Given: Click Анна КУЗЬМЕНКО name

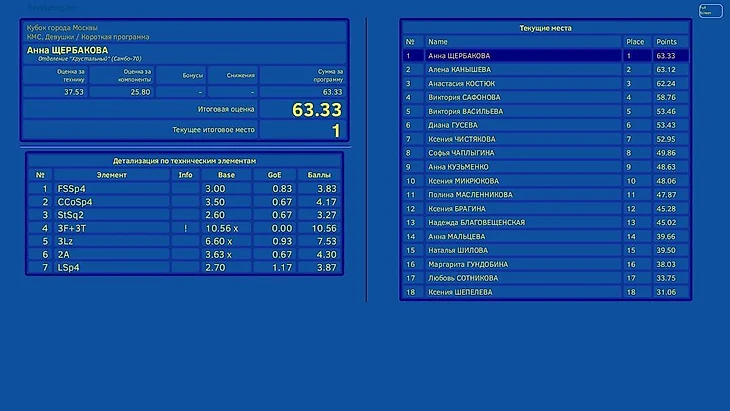Looking at the screenshot, I should point(458,167).
